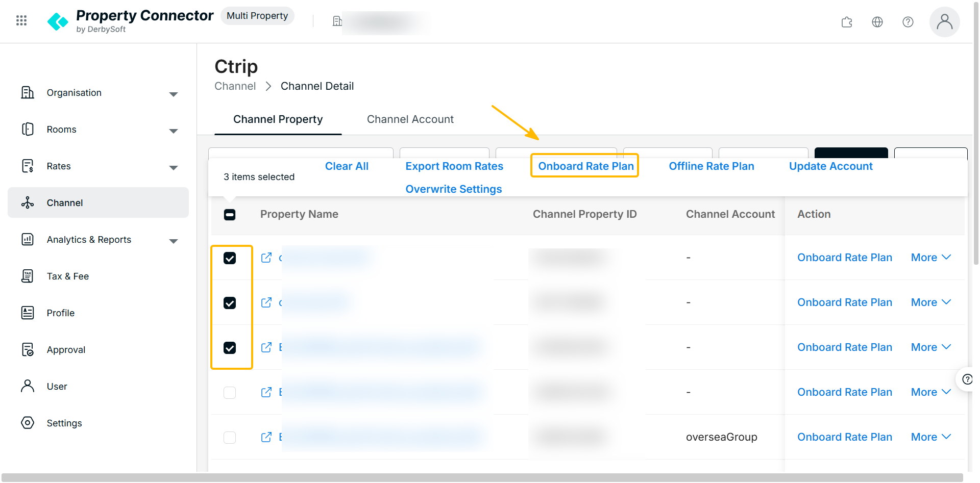Click the horizontal scrollbar at page bottom
980x483 pixels.
click(482, 477)
